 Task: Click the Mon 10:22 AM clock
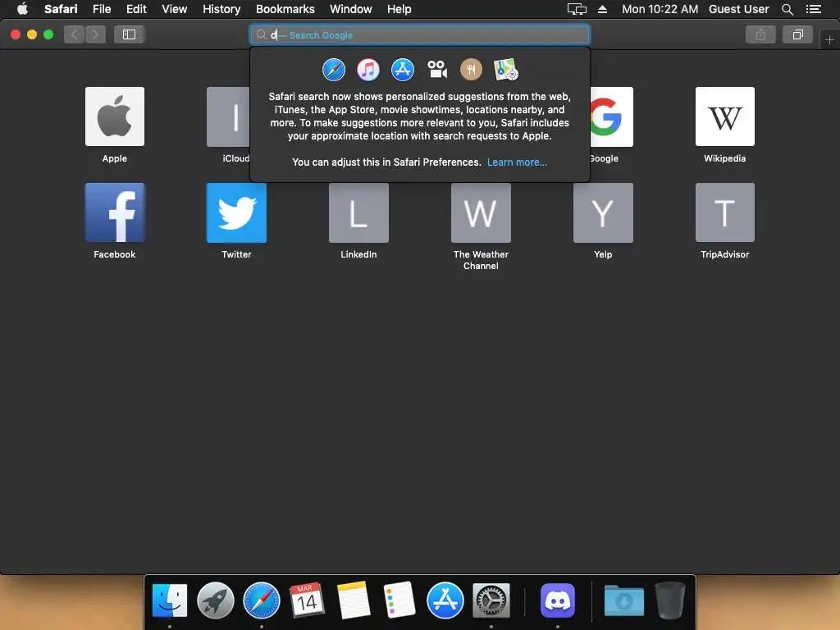(660, 9)
